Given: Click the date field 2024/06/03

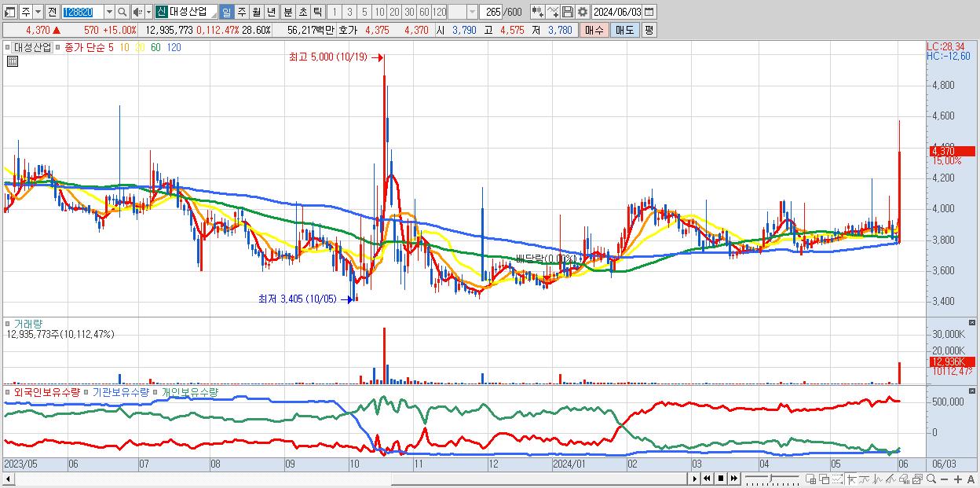Looking at the screenshot, I should pos(616,12).
